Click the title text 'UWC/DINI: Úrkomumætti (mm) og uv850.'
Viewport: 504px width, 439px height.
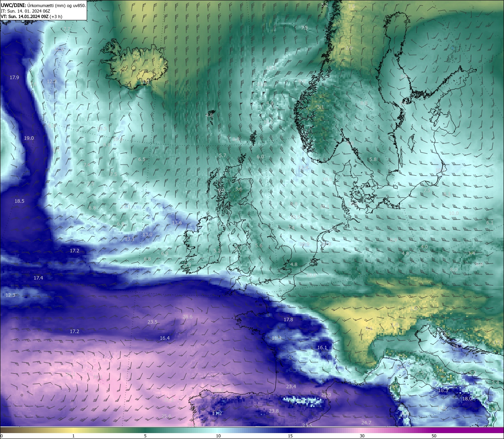pos(43,6)
